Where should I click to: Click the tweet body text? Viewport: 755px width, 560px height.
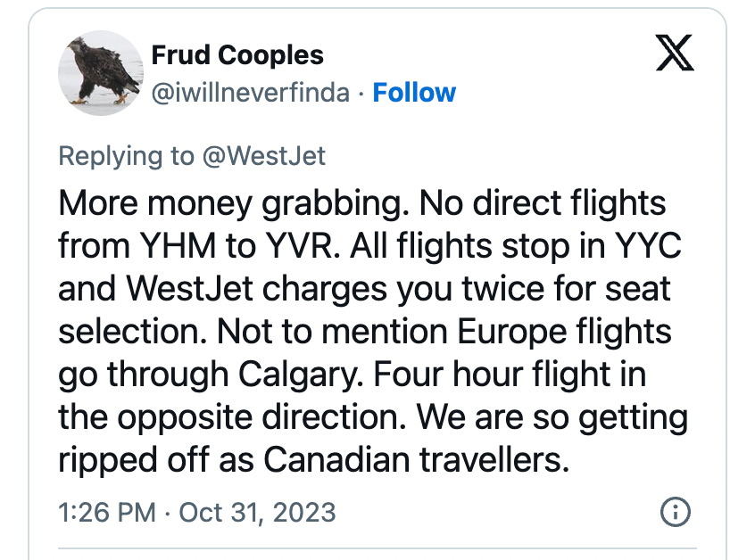(x=373, y=331)
